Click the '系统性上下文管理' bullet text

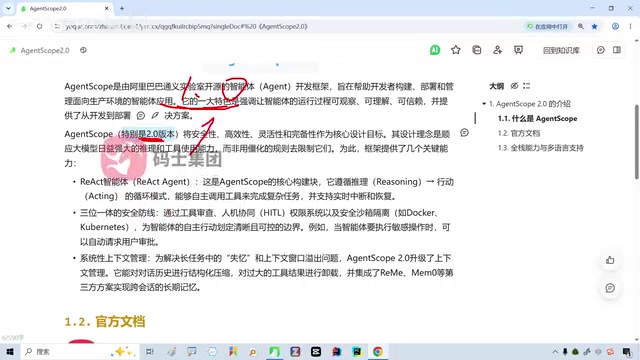[x=113, y=258]
